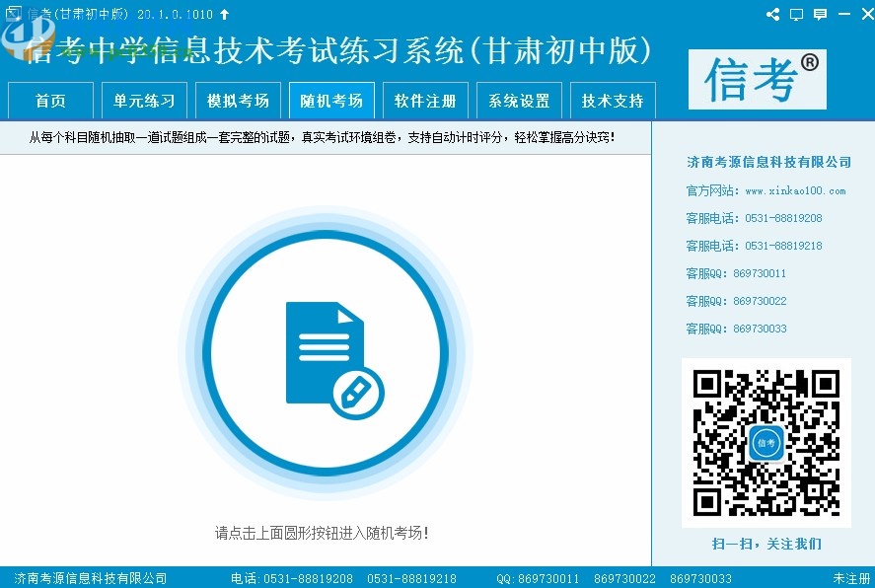This screenshot has width=875, height=588.
Task: Open the 软件注册 tab
Action: click(x=425, y=100)
